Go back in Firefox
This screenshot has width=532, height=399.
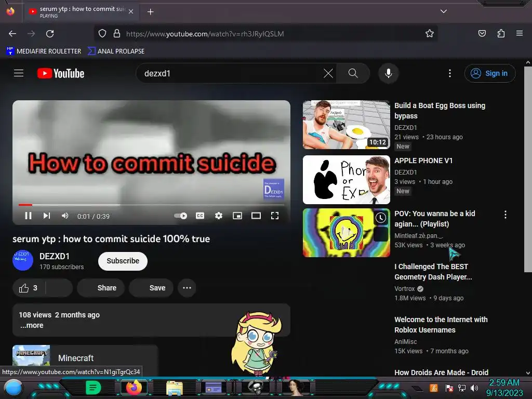click(12, 34)
